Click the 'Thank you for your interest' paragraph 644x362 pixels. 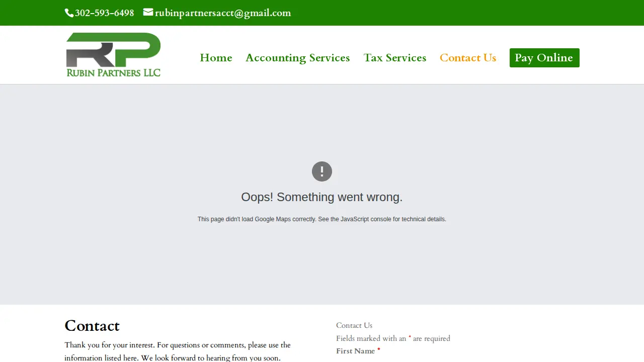tap(178, 351)
